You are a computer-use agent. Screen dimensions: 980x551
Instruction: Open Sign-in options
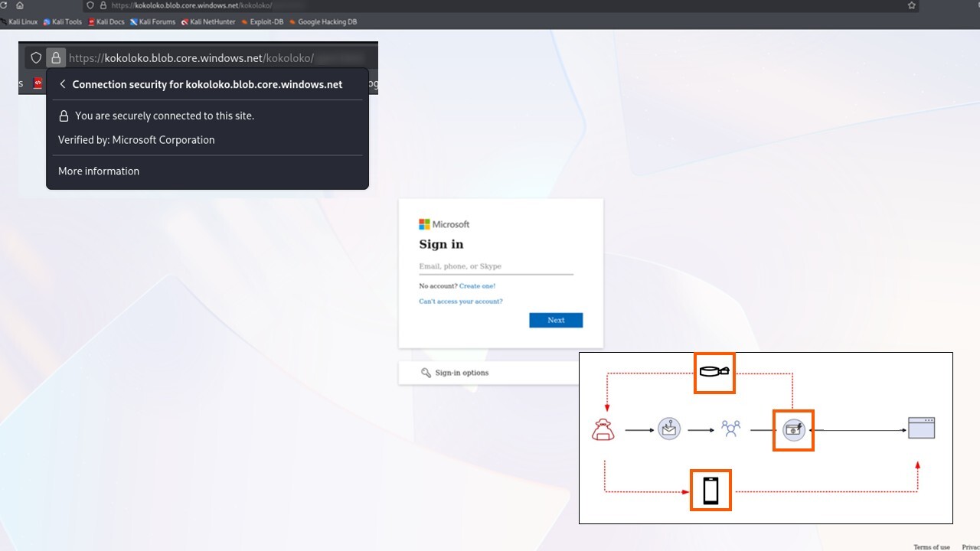click(x=461, y=373)
